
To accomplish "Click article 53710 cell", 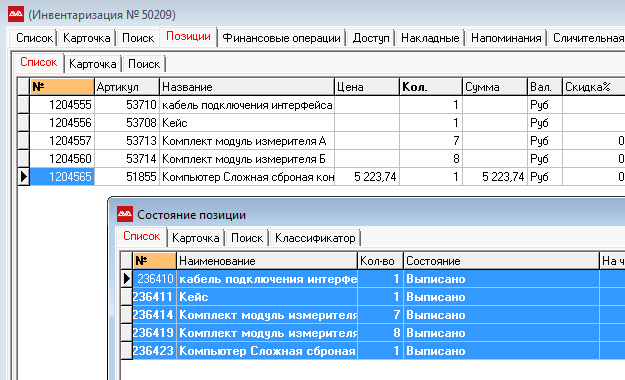I will (x=127, y=105).
